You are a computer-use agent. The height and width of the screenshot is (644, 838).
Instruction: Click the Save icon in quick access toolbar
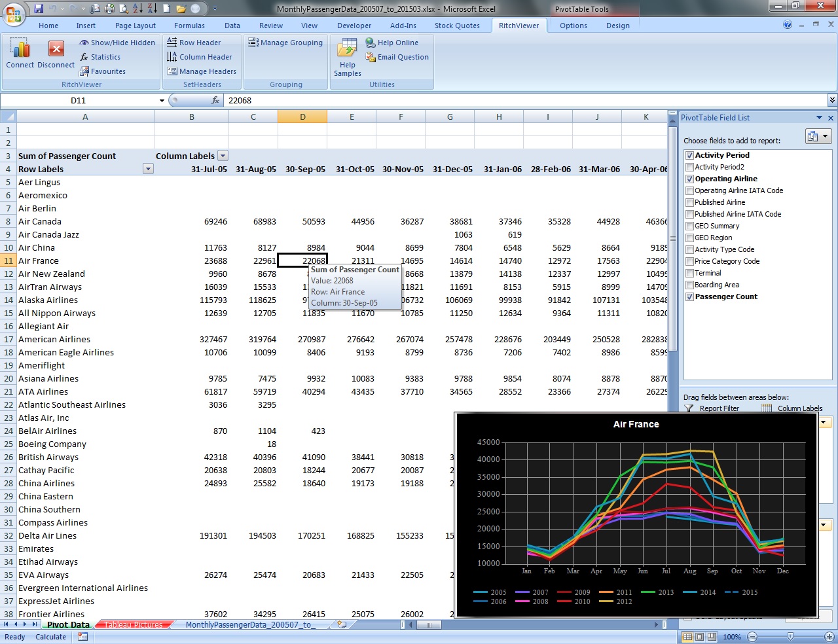point(39,9)
